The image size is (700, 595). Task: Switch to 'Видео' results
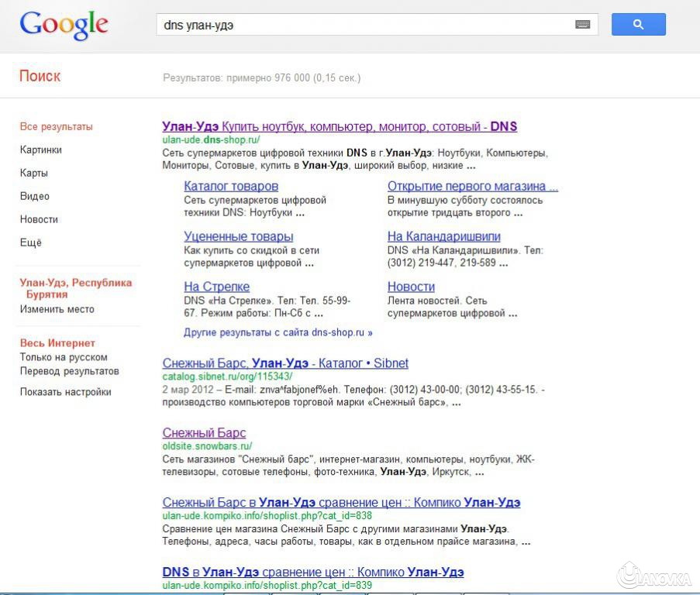(35, 196)
